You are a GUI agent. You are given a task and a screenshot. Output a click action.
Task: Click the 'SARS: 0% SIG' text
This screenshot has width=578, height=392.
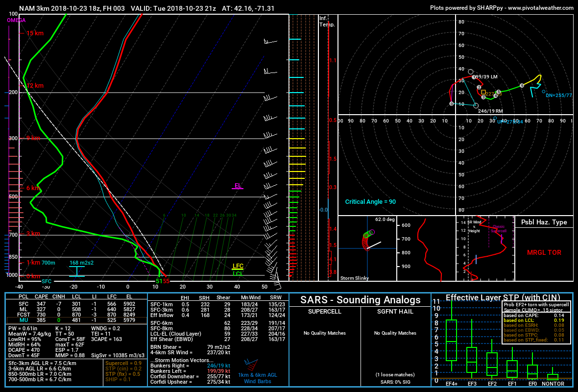[395, 382]
